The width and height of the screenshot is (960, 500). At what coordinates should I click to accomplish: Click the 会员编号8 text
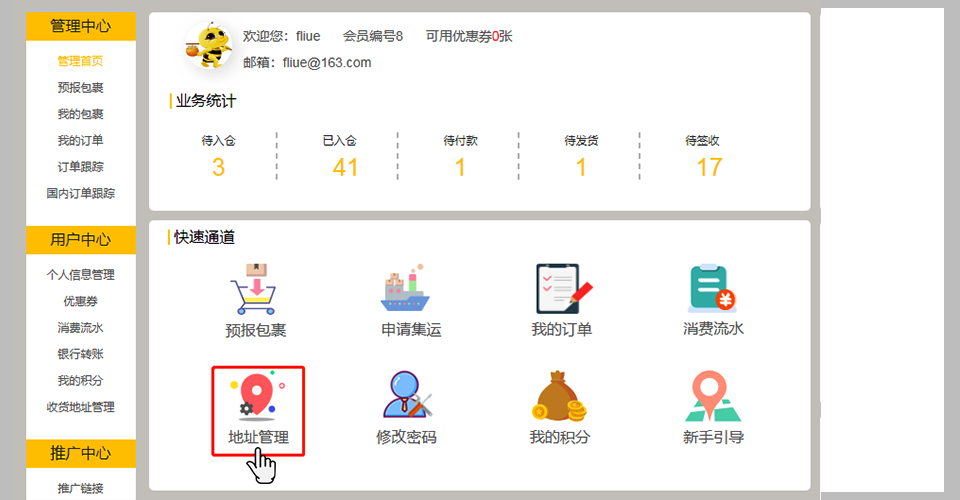[x=373, y=37]
